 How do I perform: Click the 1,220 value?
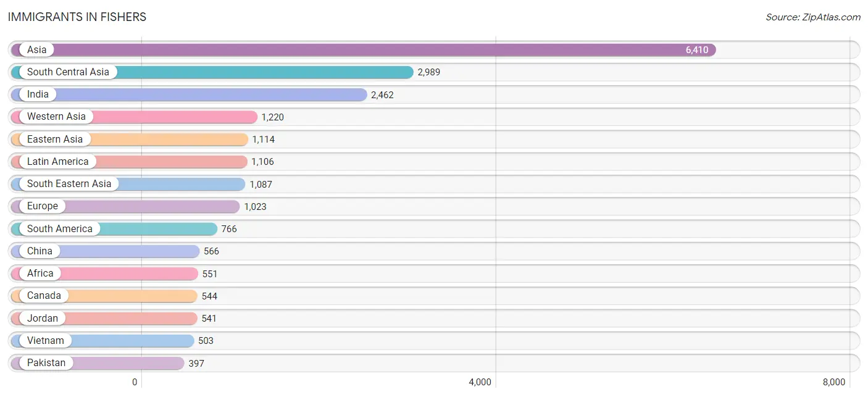pyautogui.click(x=273, y=117)
